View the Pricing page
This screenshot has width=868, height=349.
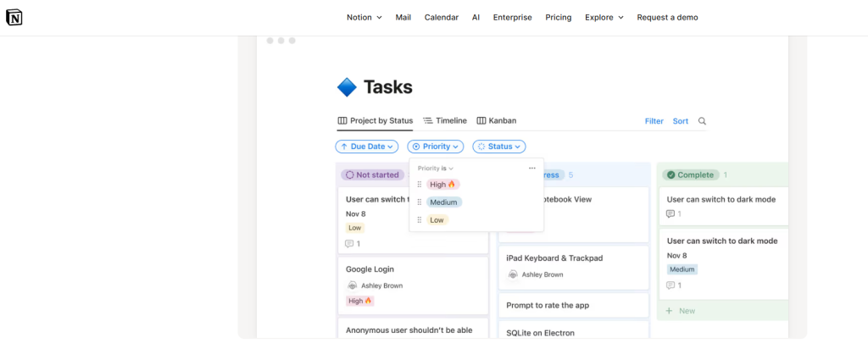coord(558,18)
